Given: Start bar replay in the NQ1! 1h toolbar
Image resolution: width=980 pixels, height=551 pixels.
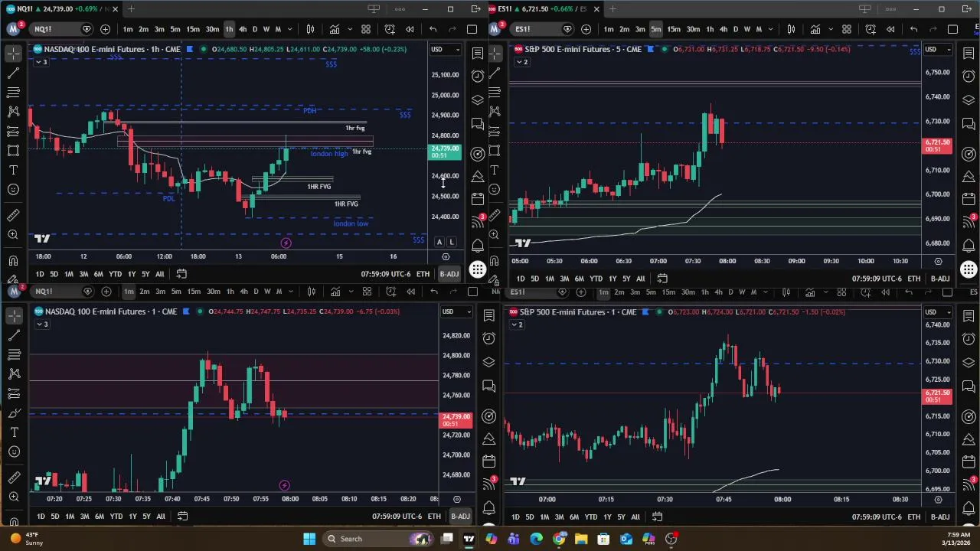Looking at the screenshot, I should (x=410, y=29).
